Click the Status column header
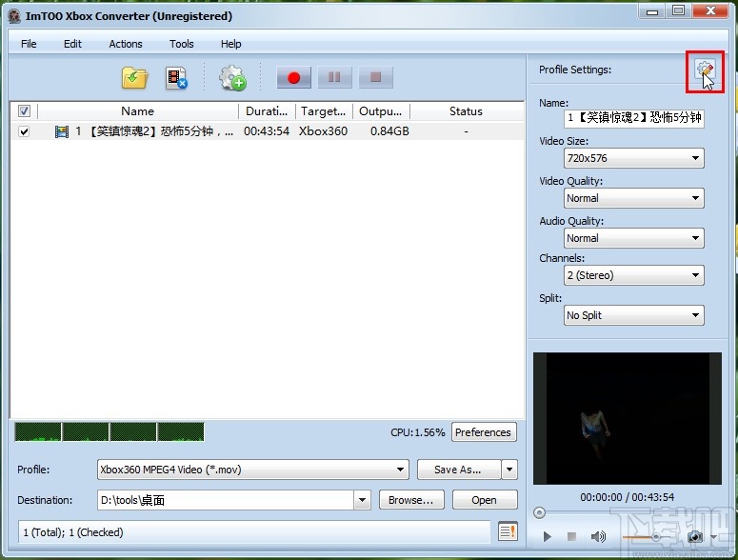This screenshot has width=738, height=560. click(x=467, y=111)
